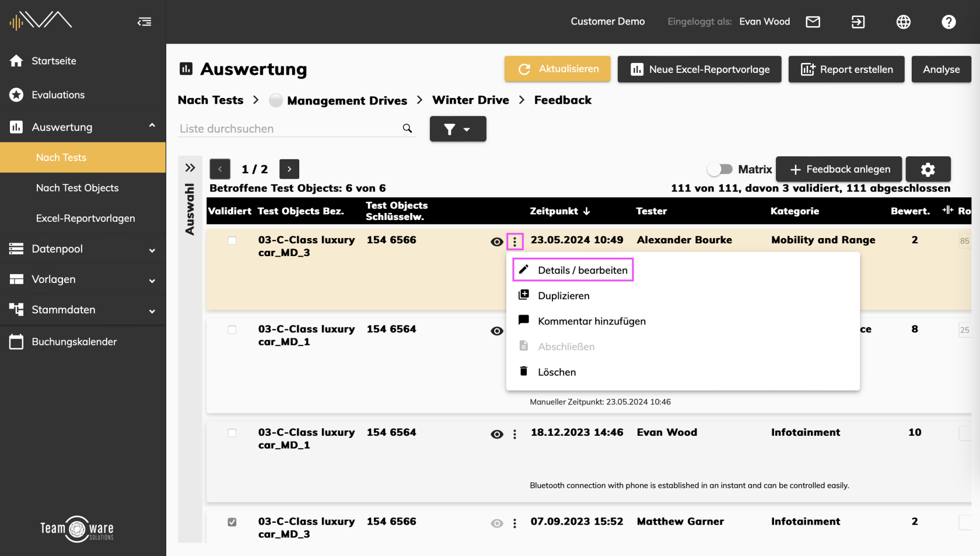The height and width of the screenshot is (556, 980).
Task: Sort by Zeitpunkt column header
Action: [560, 211]
